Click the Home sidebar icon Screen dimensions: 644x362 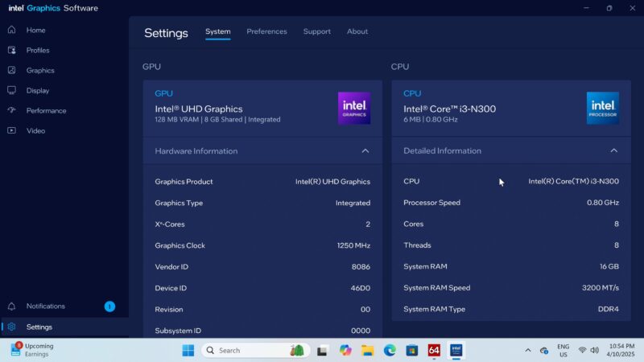click(11, 30)
